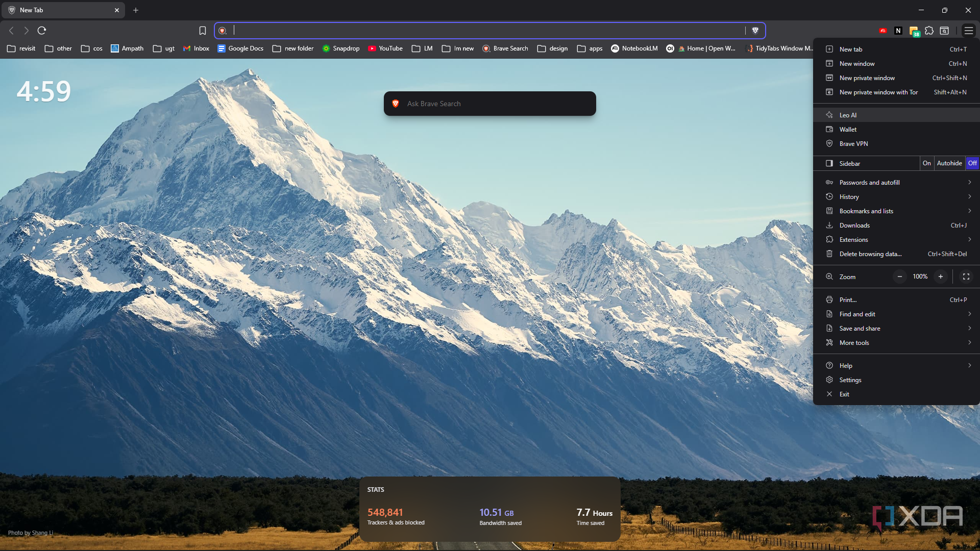Click the extension icon with 38 badge

tap(914, 31)
